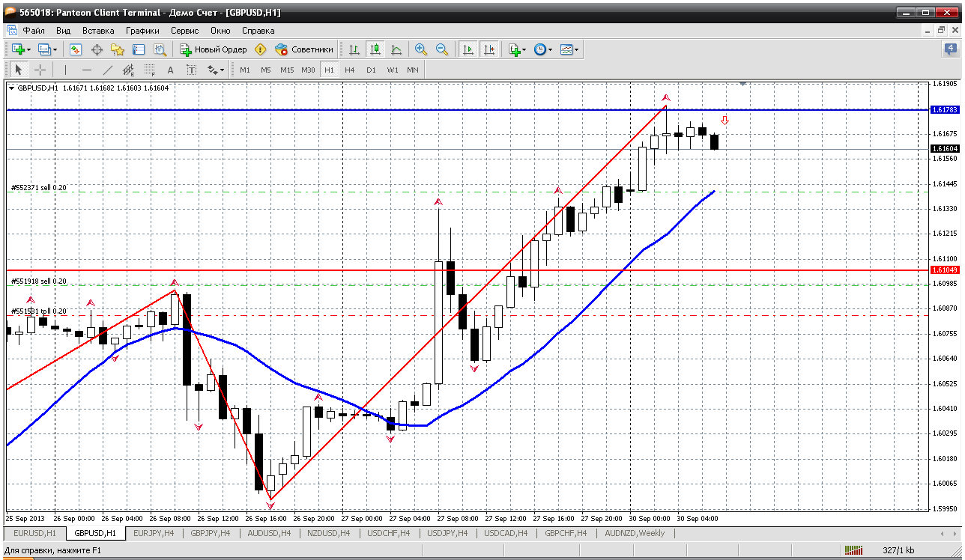Open the arrows objects dropdown
965x560 pixels.
tap(216, 70)
